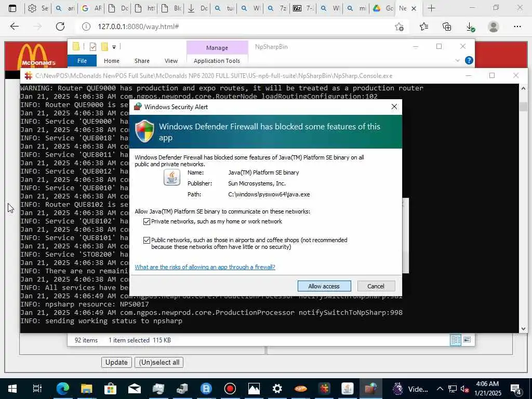Open Microsoft Store from the taskbar

[110, 389]
